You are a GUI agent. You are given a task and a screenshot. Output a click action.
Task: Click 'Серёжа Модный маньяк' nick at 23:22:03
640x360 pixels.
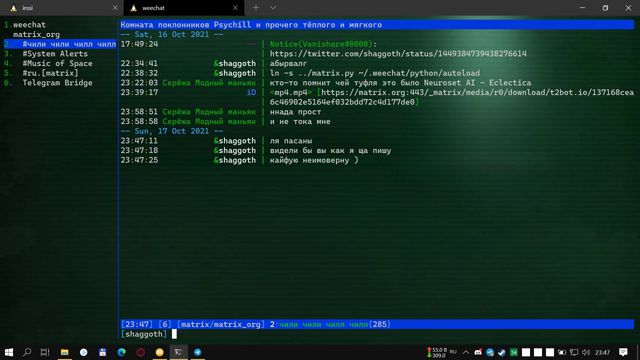click(209, 83)
